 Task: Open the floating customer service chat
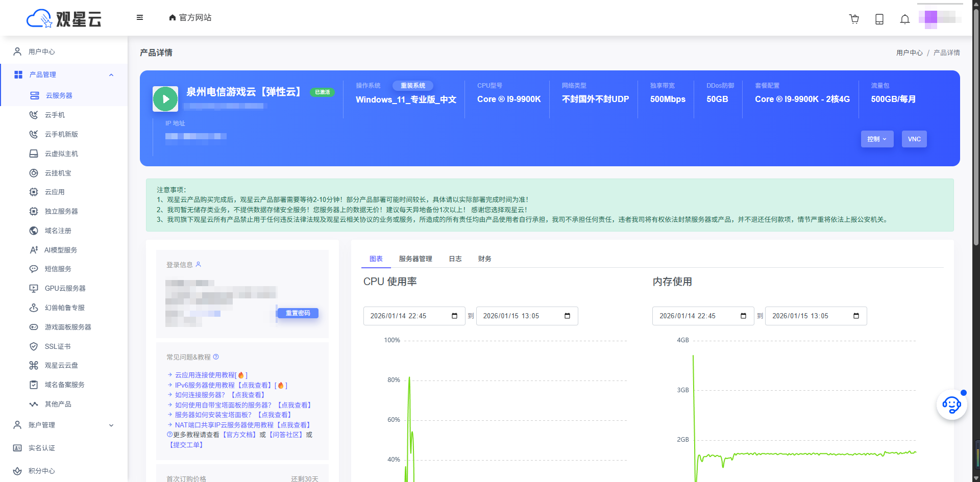point(951,404)
